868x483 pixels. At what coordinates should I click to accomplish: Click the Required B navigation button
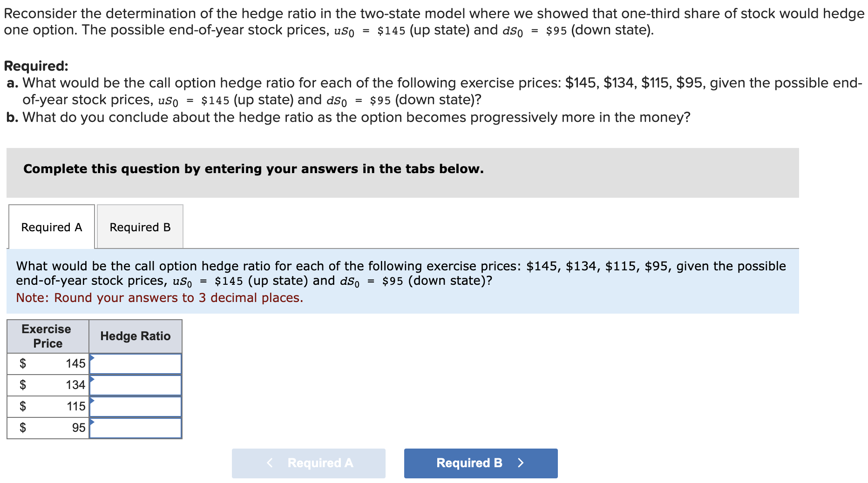[x=480, y=463]
